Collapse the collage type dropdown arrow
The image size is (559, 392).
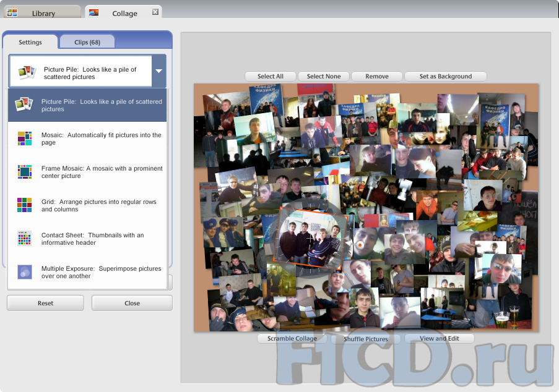pyautogui.click(x=159, y=71)
